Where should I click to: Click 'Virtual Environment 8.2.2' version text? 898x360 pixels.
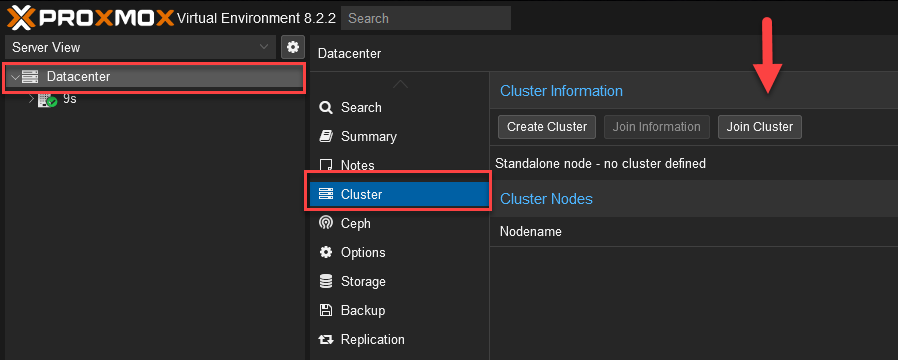coord(257,18)
